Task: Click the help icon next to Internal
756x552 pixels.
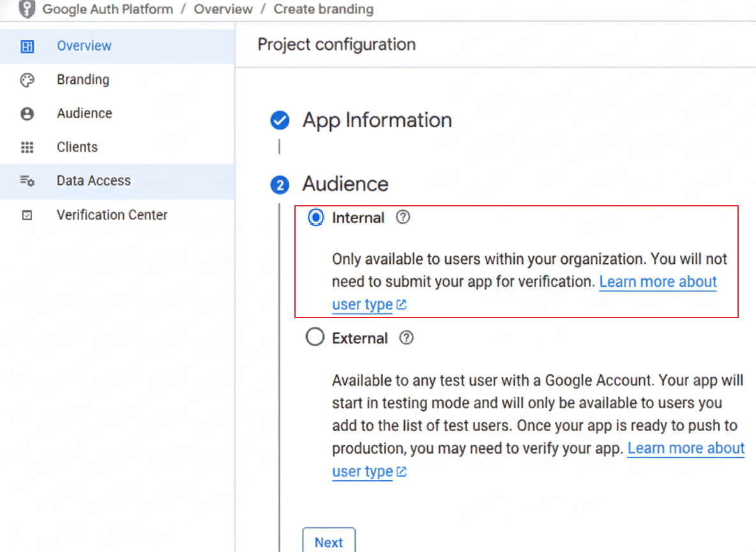Action: (x=403, y=217)
